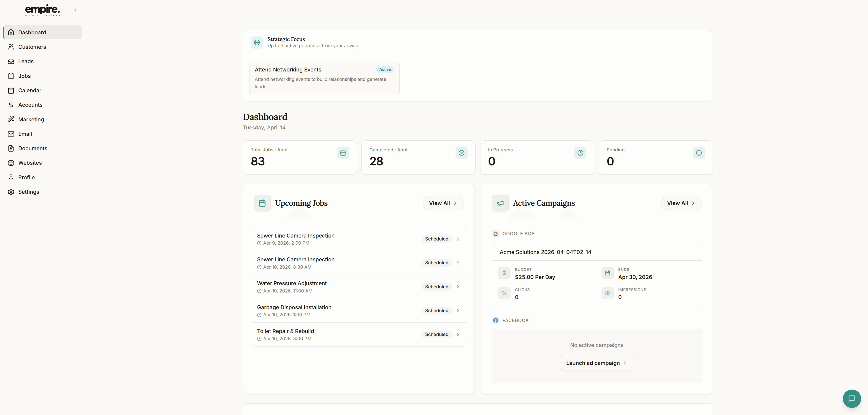Collapse the sidebar with the chevron arrow
The width and height of the screenshot is (868, 415).
click(x=75, y=10)
